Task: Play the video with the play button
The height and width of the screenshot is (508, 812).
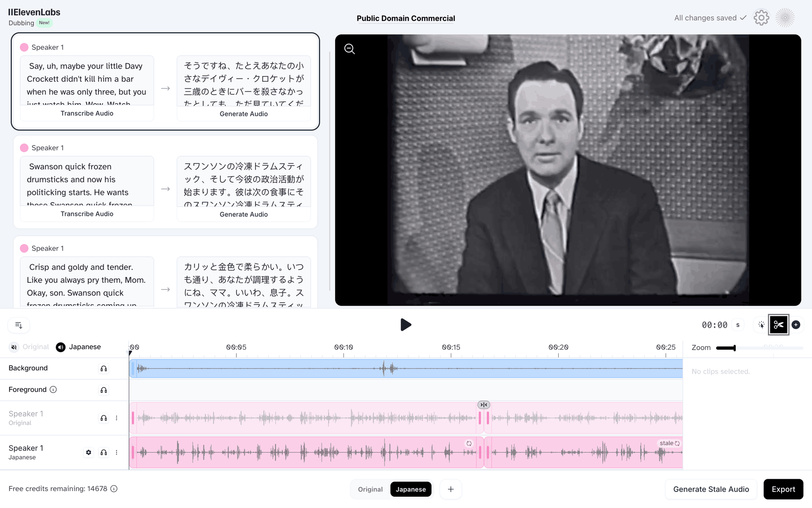Action: [406, 325]
